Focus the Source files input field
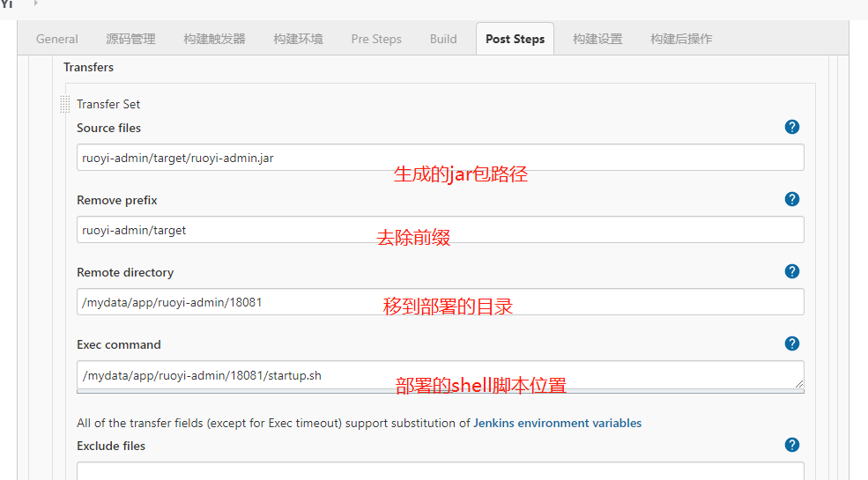This screenshot has width=868, height=480. pos(440,158)
